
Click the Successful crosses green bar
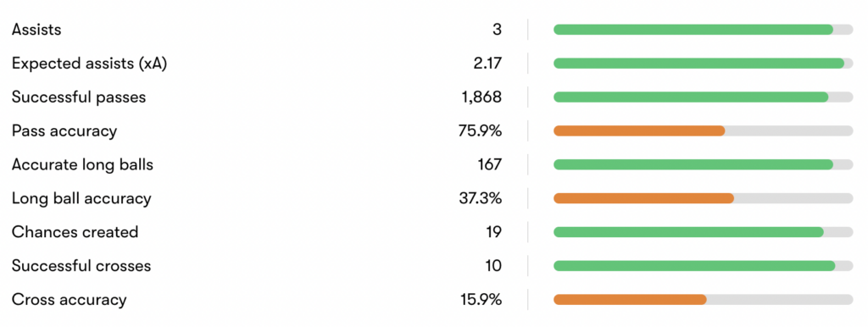point(694,266)
